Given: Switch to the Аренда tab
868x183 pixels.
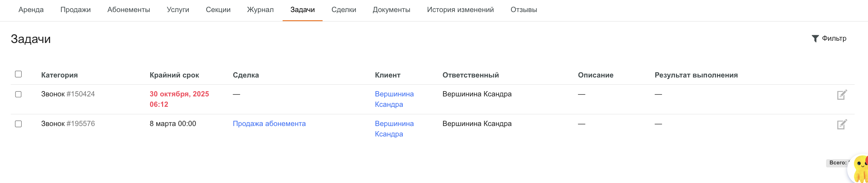Looking at the screenshot, I should (x=31, y=10).
